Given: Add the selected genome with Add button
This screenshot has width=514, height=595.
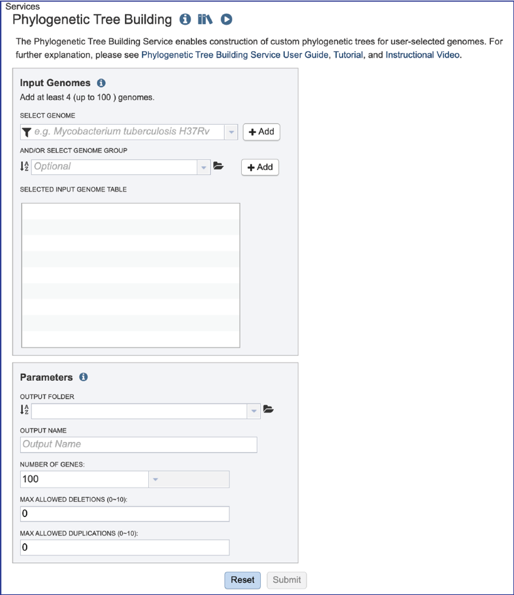Looking at the screenshot, I should coord(261,132).
